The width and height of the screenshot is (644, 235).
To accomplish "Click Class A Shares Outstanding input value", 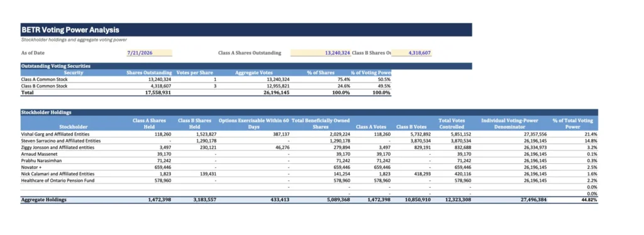I will (x=320, y=53).
